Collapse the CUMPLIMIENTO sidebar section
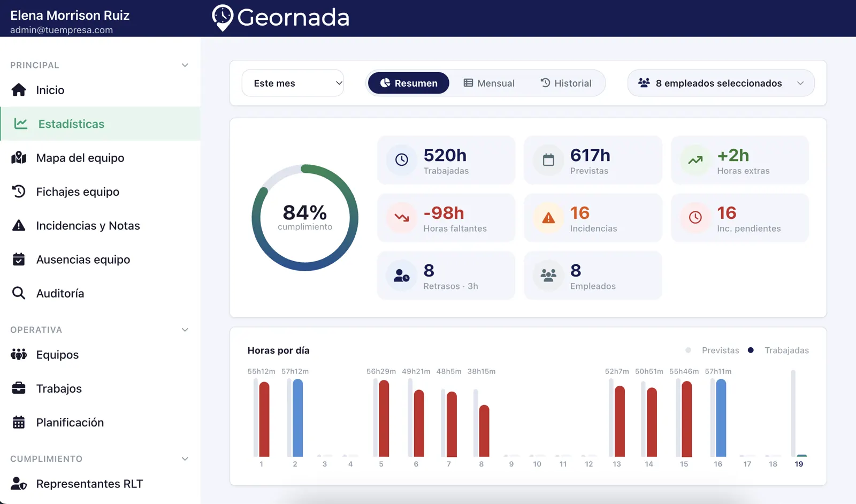Viewport: 856px width, 504px height. click(185, 459)
